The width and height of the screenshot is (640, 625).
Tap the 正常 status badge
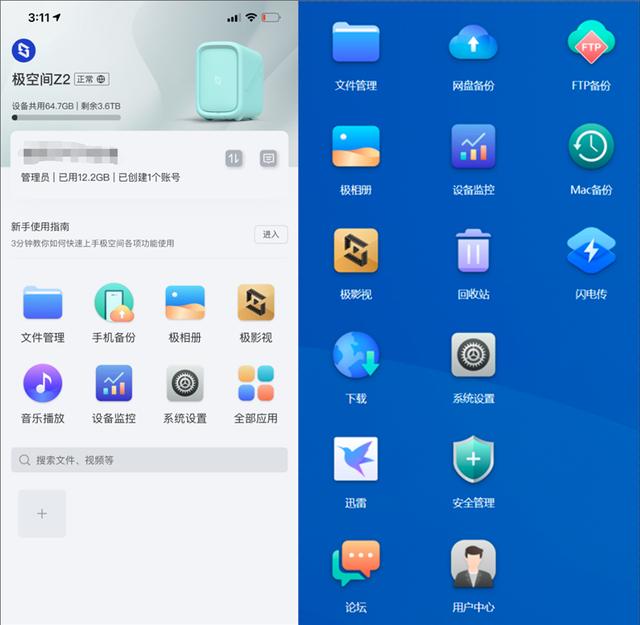[91, 79]
